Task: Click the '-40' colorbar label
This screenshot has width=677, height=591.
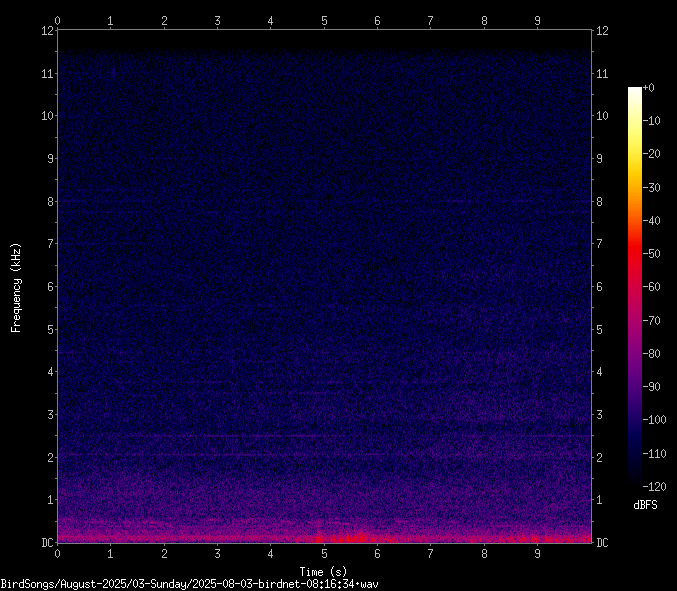Action: coord(652,221)
